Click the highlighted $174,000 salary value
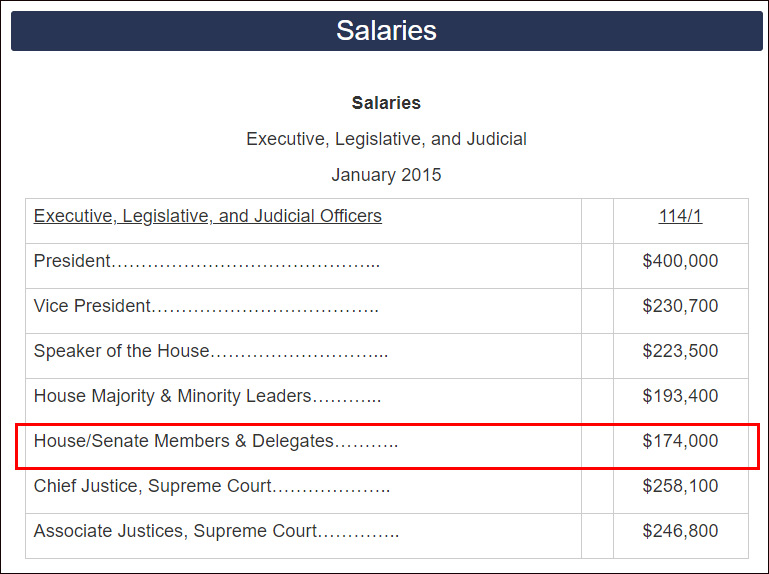This screenshot has height=574, width=769. [680, 441]
